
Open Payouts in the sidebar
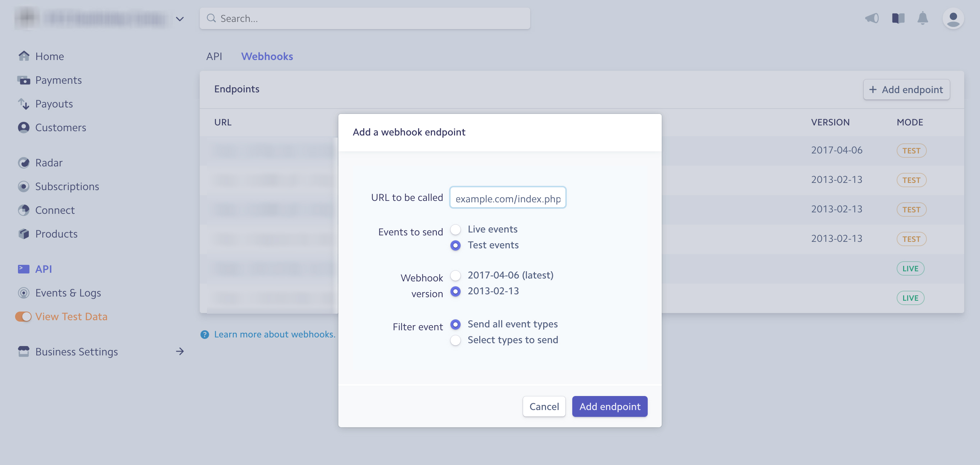tap(54, 104)
